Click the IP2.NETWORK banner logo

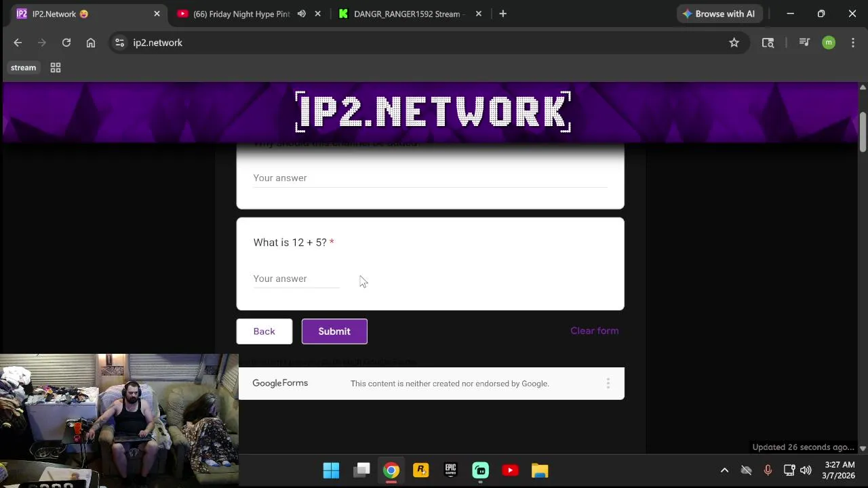[433, 112]
